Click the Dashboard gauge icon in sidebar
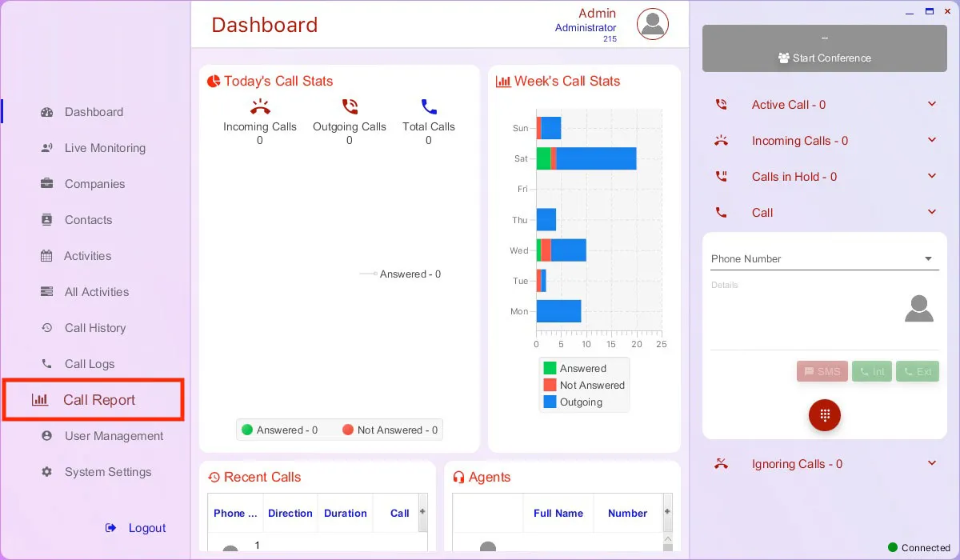This screenshot has height=560, width=960. coord(46,112)
